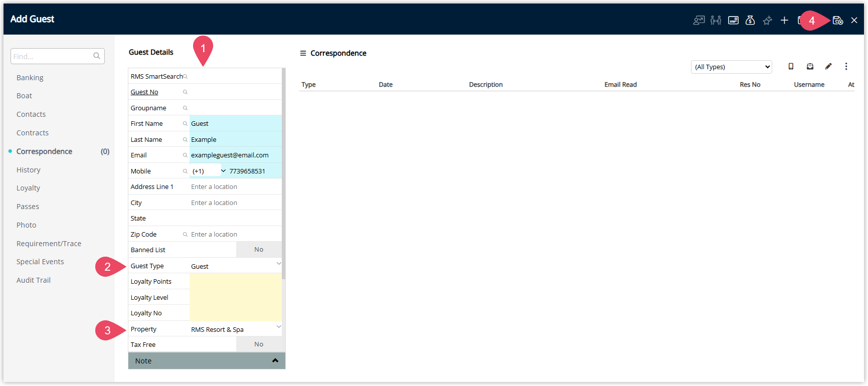Open the All Types filter dropdown
This screenshot has height=386, width=868.
731,67
